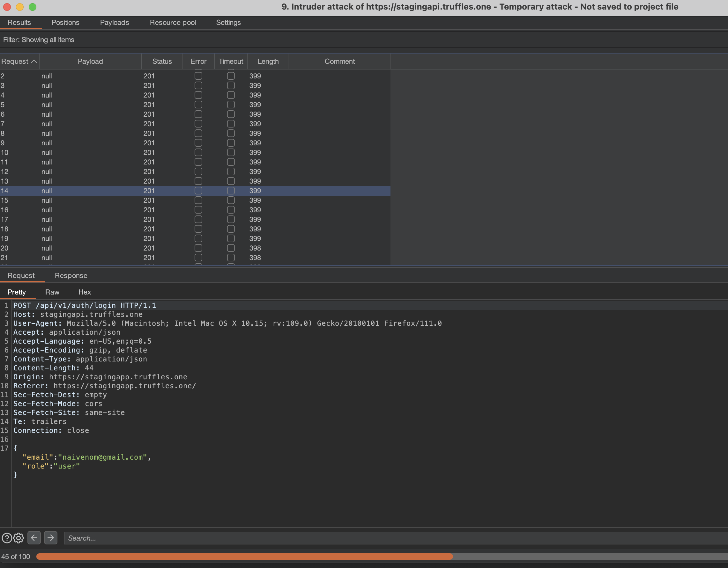Click the Request column sort header
728x568 pixels.
click(x=18, y=62)
